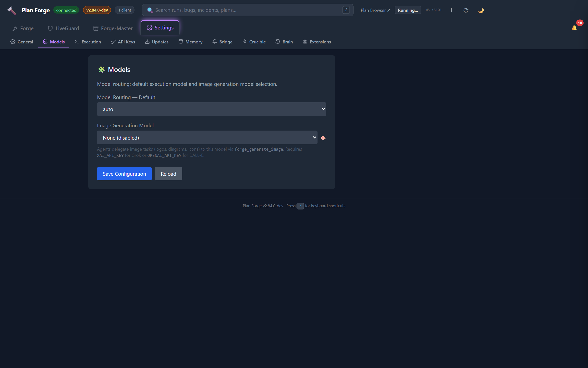Image resolution: width=588 pixels, height=368 pixels.
Task: Open the Forge-Master tab
Action: 113,28
